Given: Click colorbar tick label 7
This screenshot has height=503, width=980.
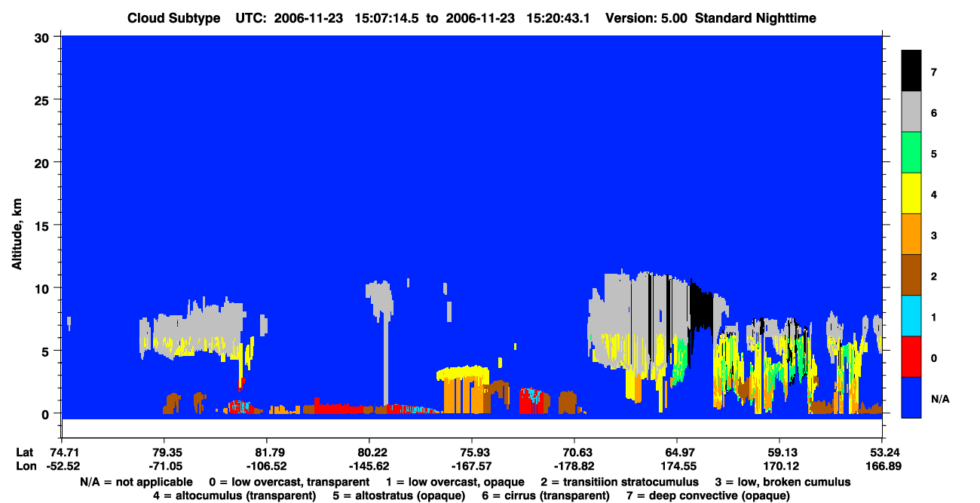Looking at the screenshot, I should pyautogui.click(x=933, y=72).
